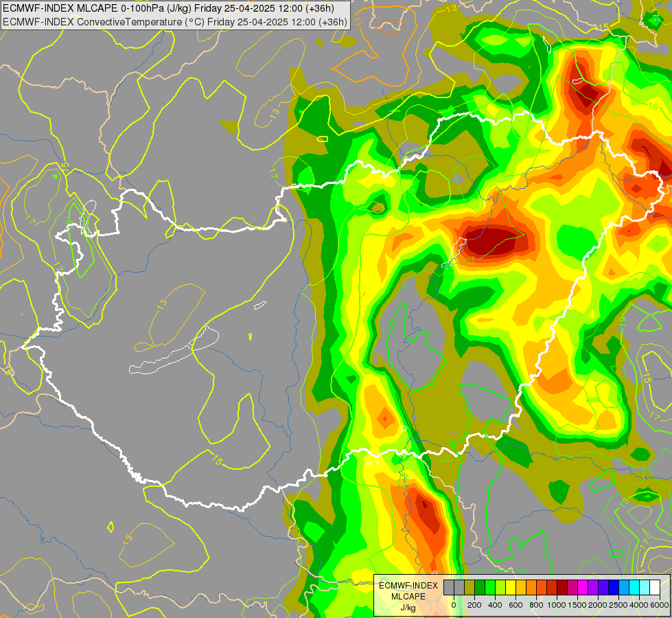The height and width of the screenshot is (618, 672).
Task: Select the light blue swatch right of 2500
Action: [x=623, y=588]
